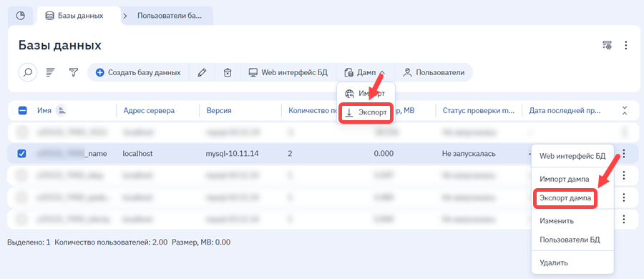The width and height of the screenshot is (644, 279).
Task: Collapse the Дамп dropdown
Action: pyautogui.click(x=365, y=73)
